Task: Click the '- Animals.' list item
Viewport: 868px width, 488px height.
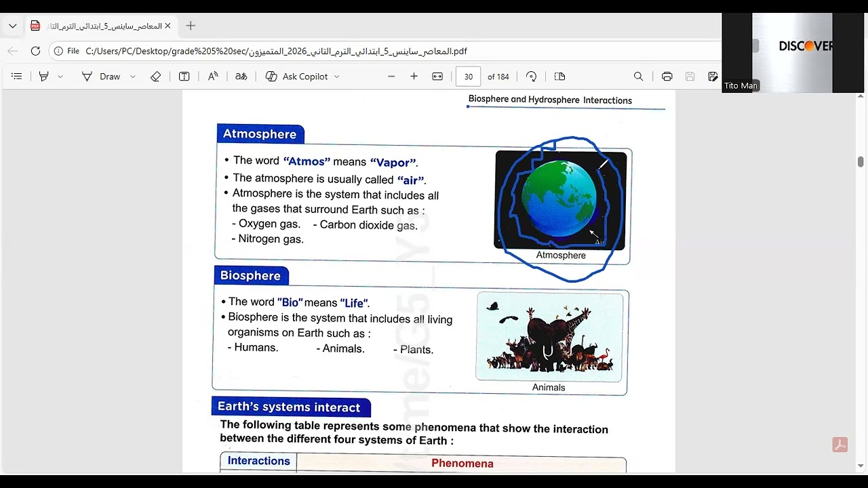Action: [340, 348]
